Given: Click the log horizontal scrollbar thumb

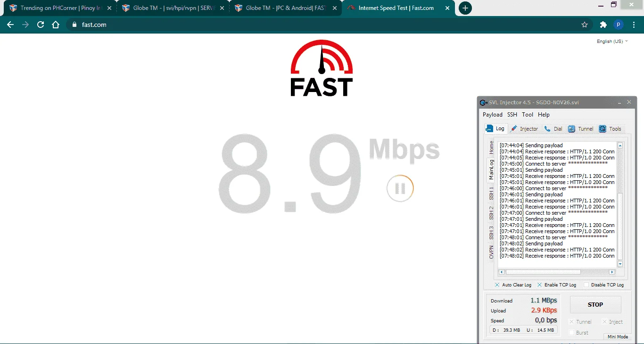Looking at the screenshot, I should point(543,272).
